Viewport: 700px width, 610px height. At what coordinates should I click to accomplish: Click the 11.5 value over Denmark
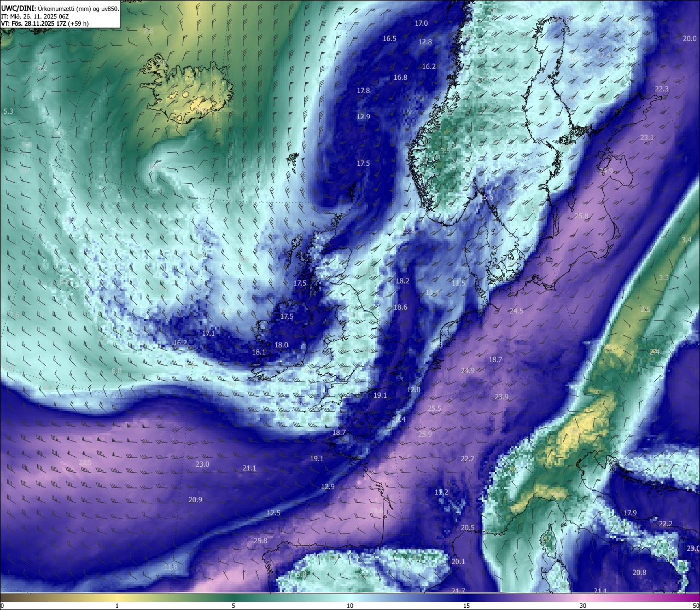(458, 283)
